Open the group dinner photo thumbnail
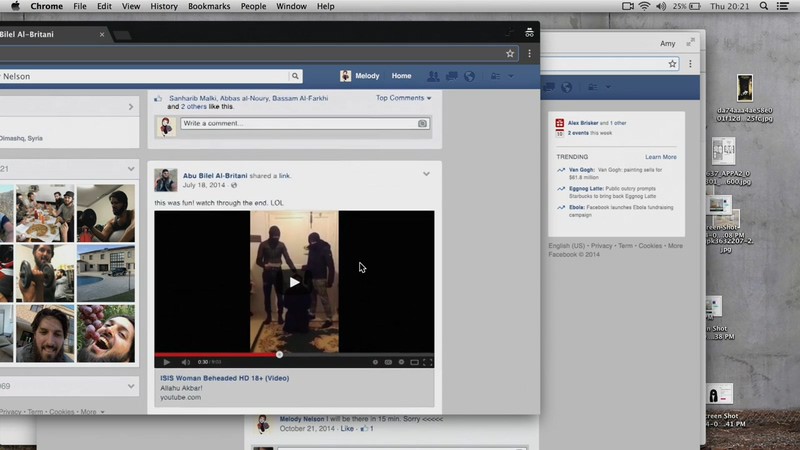Screen dimensions: 800x450 45,213
